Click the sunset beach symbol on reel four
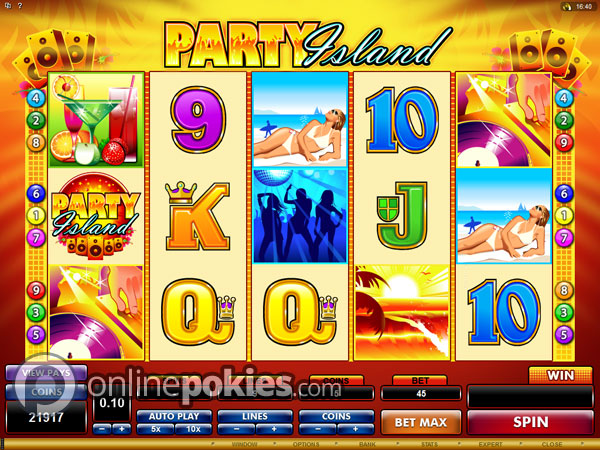 coord(402,312)
